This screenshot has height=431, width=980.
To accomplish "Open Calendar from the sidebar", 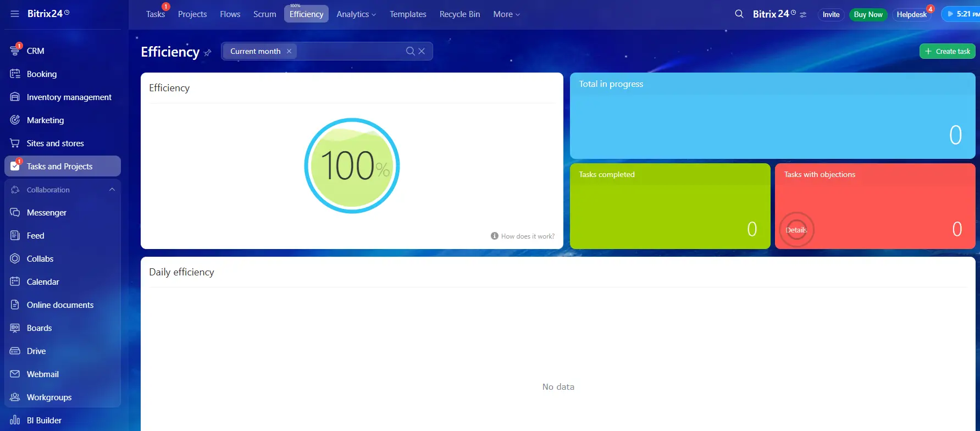I will pyautogui.click(x=42, y=282).
